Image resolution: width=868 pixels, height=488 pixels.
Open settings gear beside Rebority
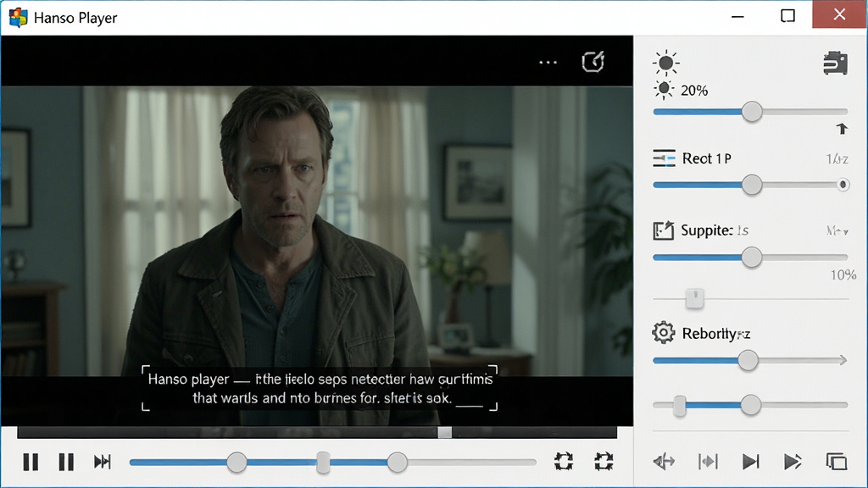(663, 332)
